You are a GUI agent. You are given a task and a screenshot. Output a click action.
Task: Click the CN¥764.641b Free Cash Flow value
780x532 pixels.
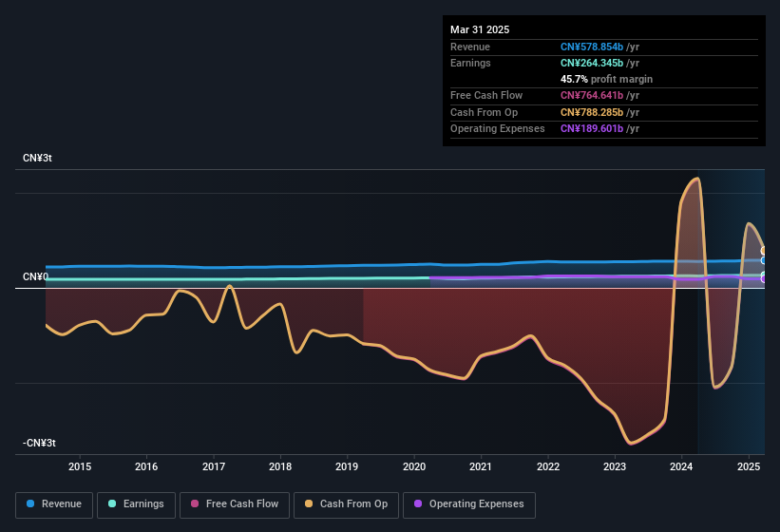592,95
